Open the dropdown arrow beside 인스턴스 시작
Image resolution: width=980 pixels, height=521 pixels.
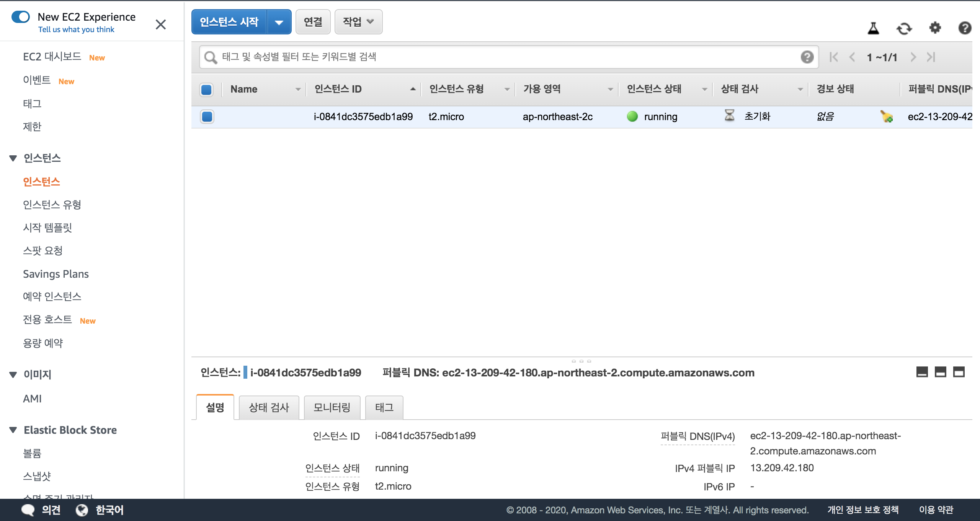[x=279, y=22]
